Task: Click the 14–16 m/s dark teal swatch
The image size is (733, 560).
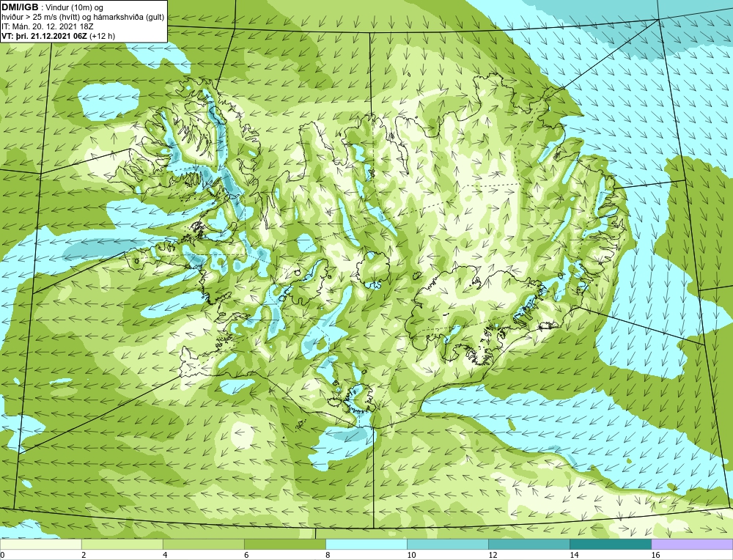Action: [x=610, y=544]
